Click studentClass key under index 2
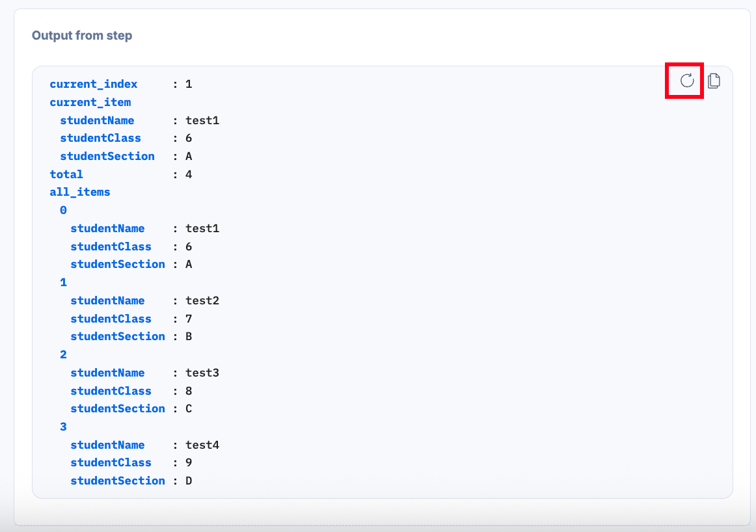 pos(111,391)
